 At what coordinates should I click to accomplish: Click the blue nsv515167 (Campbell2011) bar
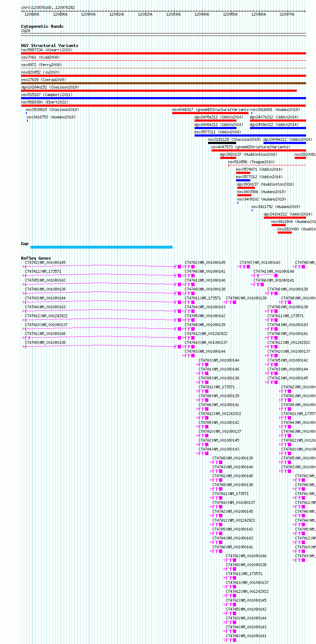(x=163, y=98)
